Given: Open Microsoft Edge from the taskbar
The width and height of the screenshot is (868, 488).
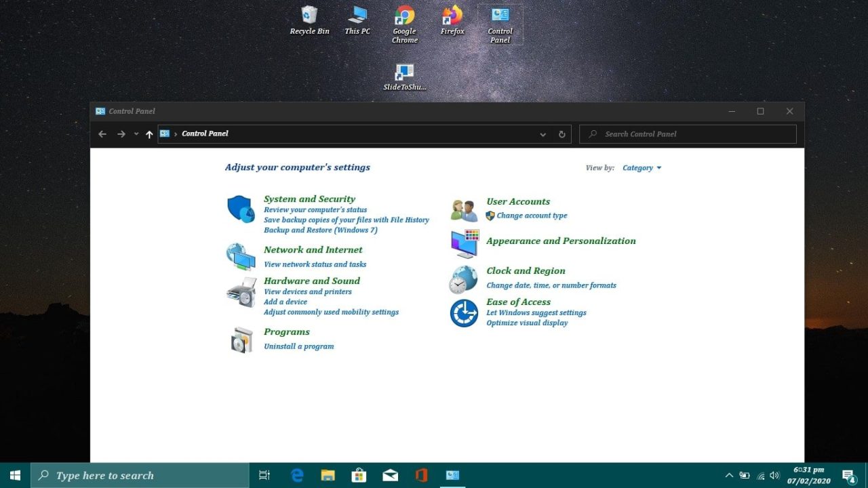Looking at the screenshot, I should pyautogui.click(x=297, y=475).
